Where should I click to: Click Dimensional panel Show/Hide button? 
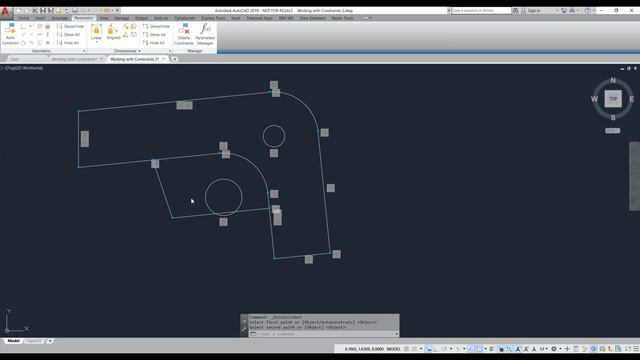tap(156, 26)
